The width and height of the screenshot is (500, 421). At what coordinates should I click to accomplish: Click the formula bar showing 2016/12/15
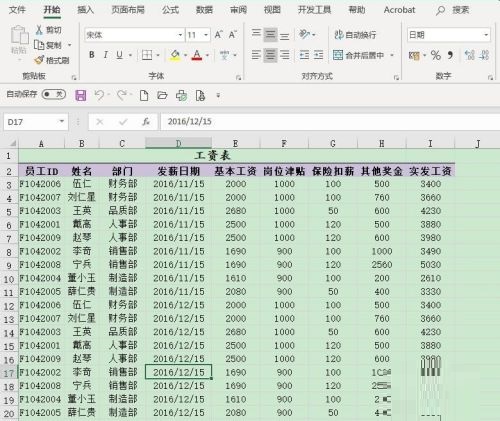pyautogui.click(x=330, y=122)
